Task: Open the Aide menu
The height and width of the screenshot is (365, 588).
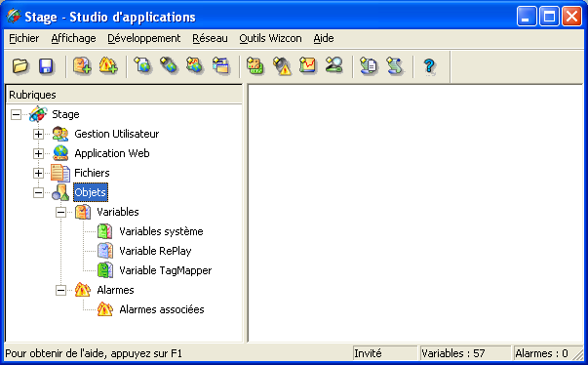Action: pyautogui.click(x=324, y=38)
